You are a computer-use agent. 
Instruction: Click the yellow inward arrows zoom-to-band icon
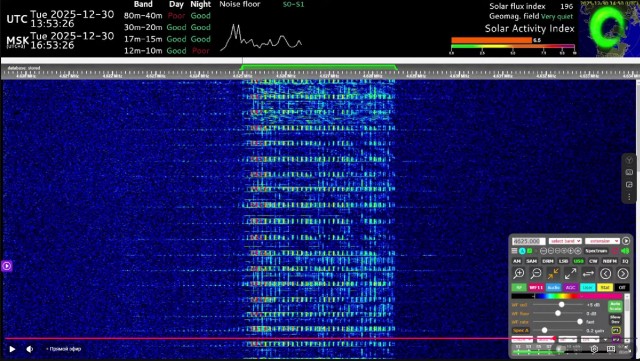tap(553, 274)
